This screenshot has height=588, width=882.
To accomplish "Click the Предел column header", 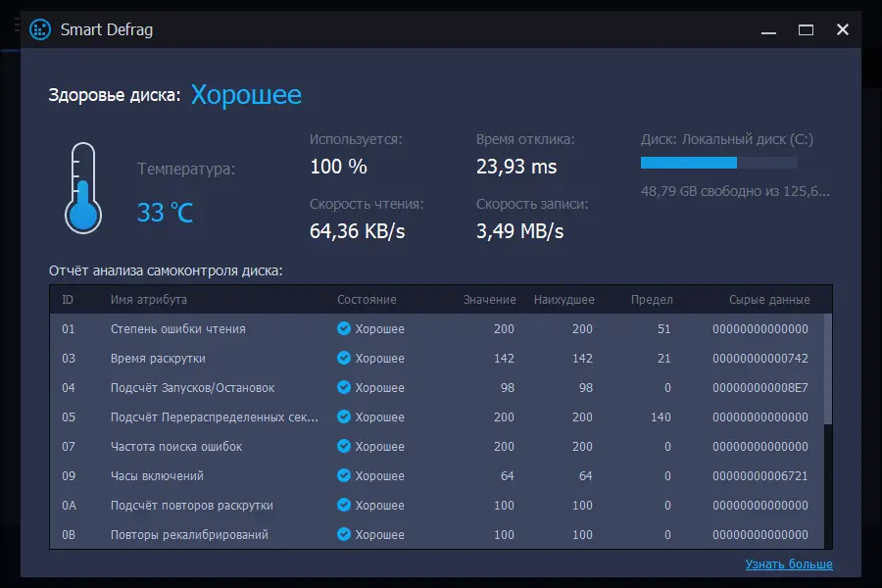I will [x=651, y=300].
